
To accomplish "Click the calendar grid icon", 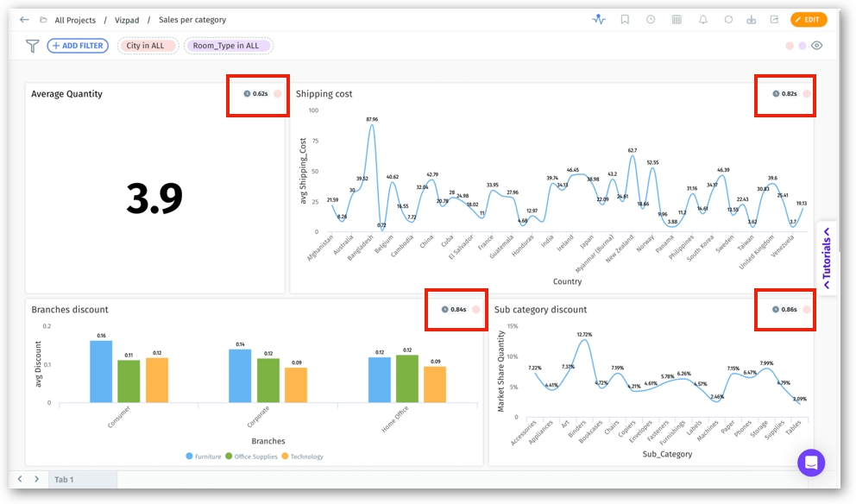I will click(x=677, y=20).
